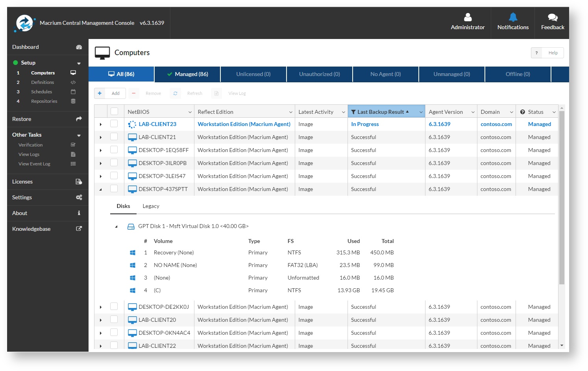Click the scrollbar up arrow
588x371 pixels.
(x=562, y=108)
